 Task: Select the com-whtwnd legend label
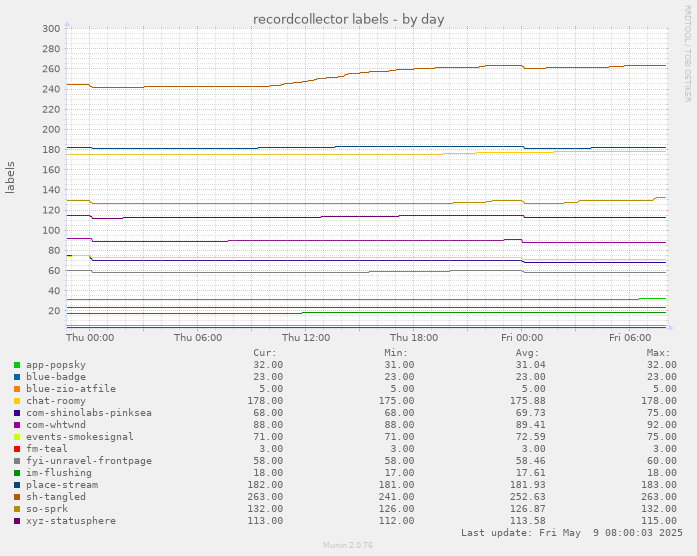[x=56, y=425]
